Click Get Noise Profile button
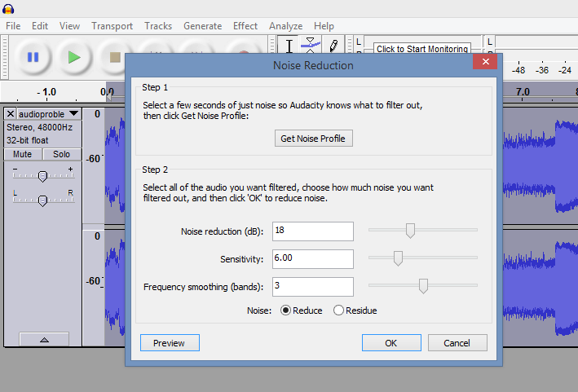 pos(313,139)
